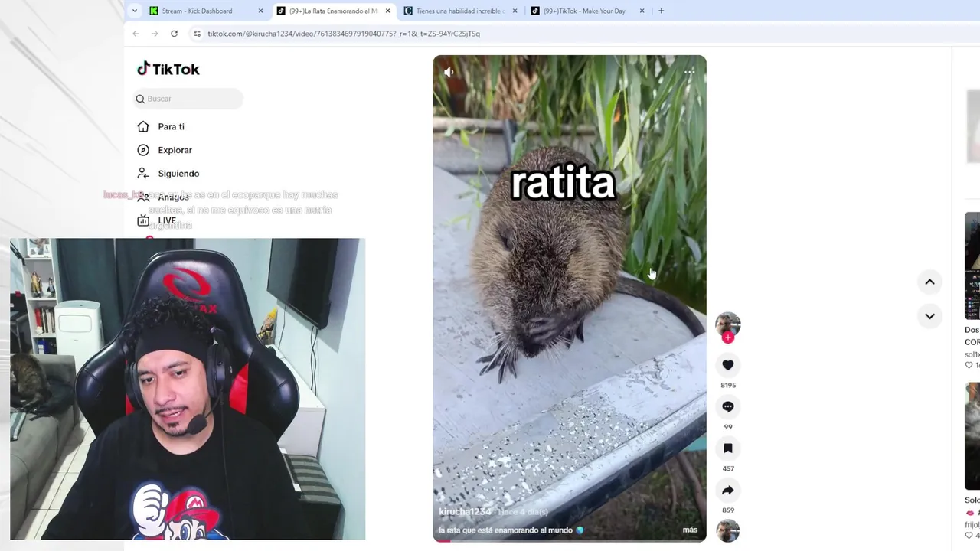This screenshot has width=980, height=551.
Task: Click the Siguiendo person icon
Action: pyautogui.click(x=143, y=174)
